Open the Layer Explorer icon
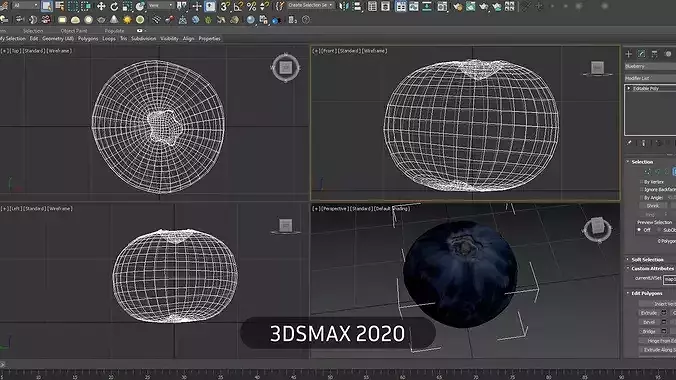Viewport: 676px width, 380px height. pyautogui.click(x=385, y=6)
